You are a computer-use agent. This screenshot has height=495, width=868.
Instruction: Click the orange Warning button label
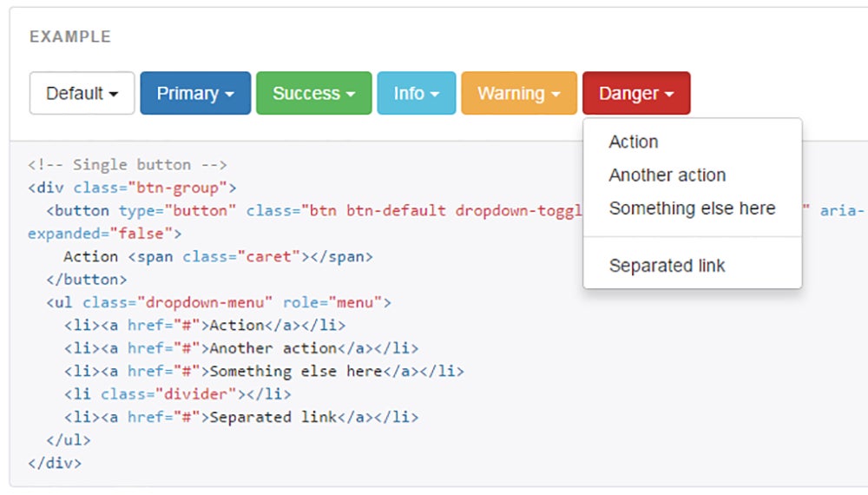pos(510,93)
